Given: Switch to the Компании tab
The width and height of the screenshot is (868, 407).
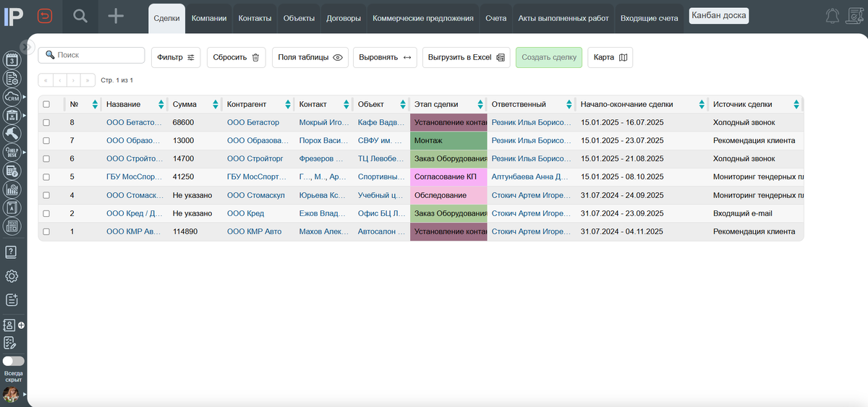Looking at the screenshot, I should 209,18.
